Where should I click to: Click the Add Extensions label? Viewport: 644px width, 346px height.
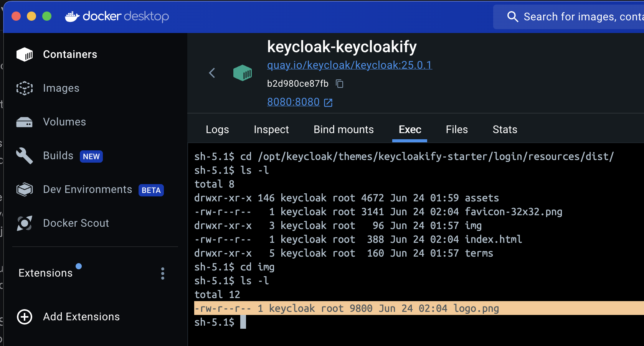[x=81, y=317]
